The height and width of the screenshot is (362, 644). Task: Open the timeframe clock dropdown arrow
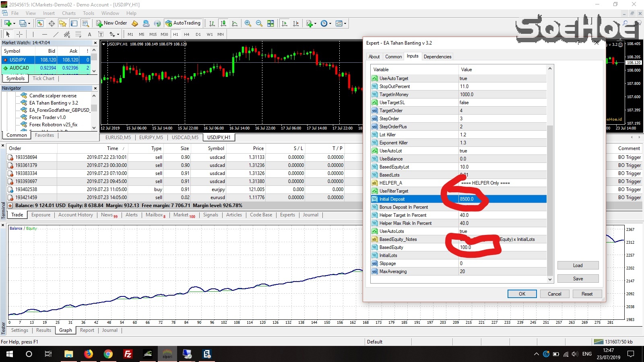(329, 23)
